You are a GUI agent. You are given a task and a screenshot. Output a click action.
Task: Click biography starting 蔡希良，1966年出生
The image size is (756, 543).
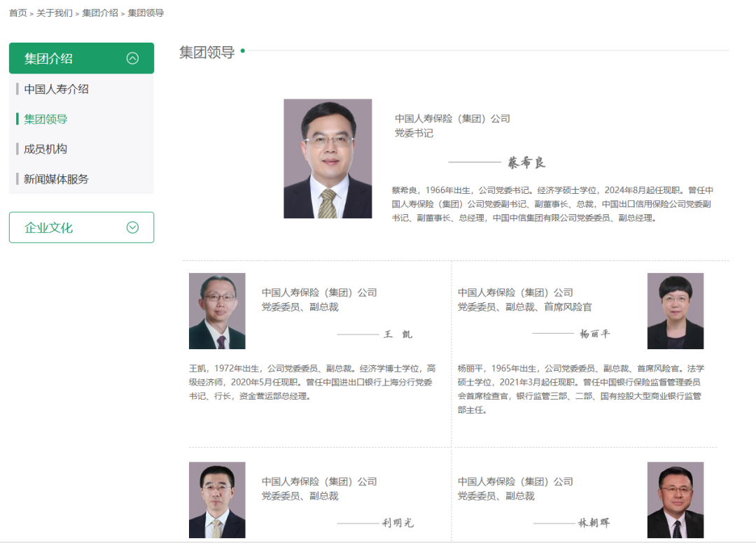(x=552, y=204)
